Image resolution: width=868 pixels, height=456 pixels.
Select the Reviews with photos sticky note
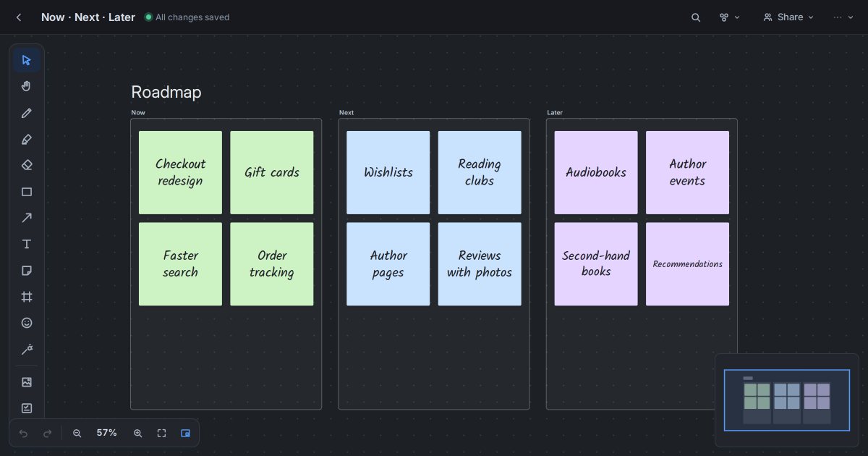pos(480,264)
